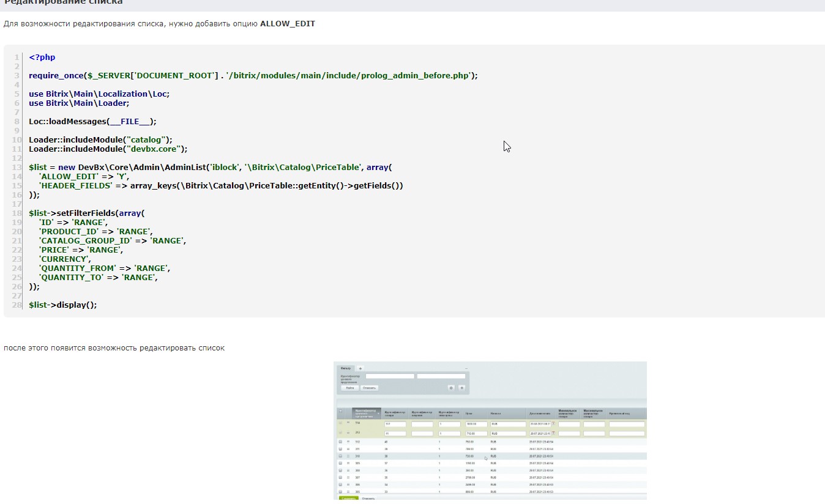The image size is (825, 504).
Task: Sort by the Цена column header
Action: (x=469, y=413)
